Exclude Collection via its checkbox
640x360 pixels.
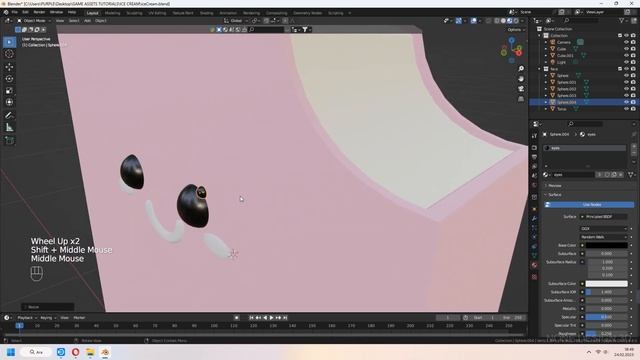(x=620, y=36)
